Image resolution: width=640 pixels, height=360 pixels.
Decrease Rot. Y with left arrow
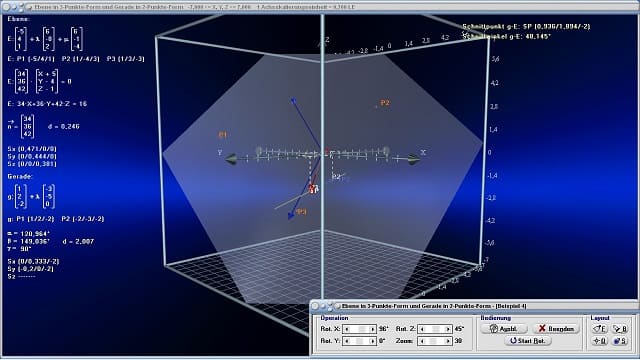[x=347, y=341]
